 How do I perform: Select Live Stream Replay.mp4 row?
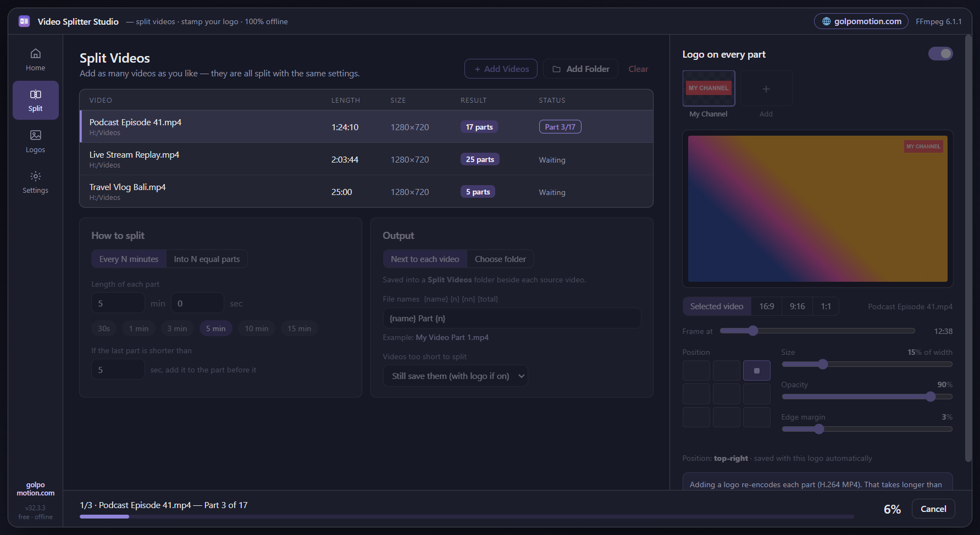click(366, 159)
